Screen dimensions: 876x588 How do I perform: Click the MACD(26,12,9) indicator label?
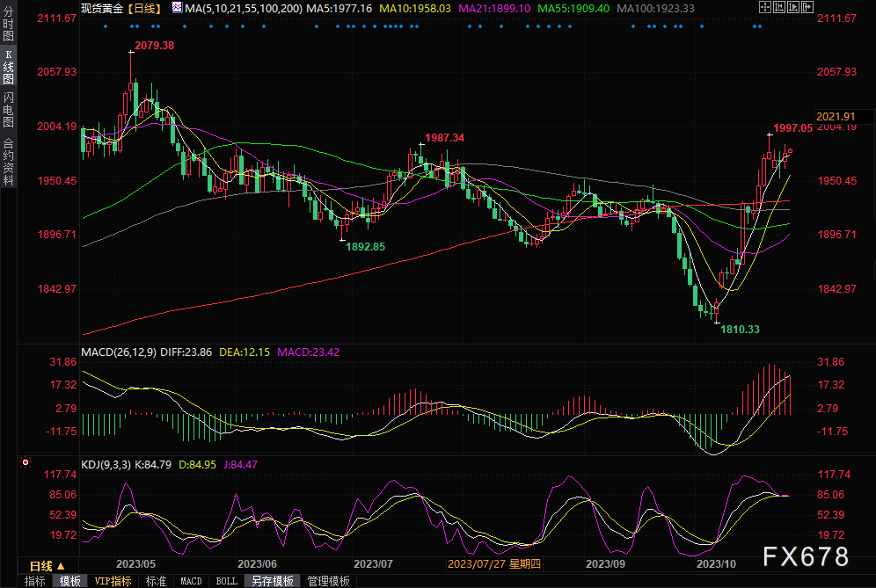117,352
